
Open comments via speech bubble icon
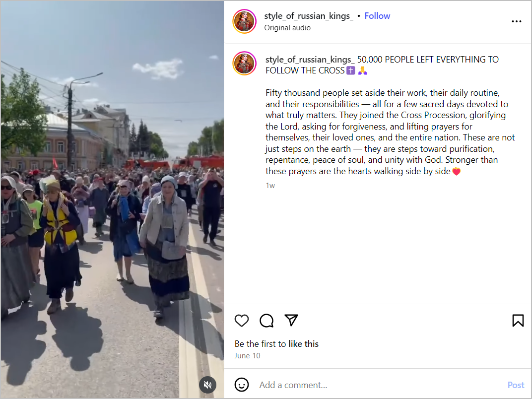266,320
